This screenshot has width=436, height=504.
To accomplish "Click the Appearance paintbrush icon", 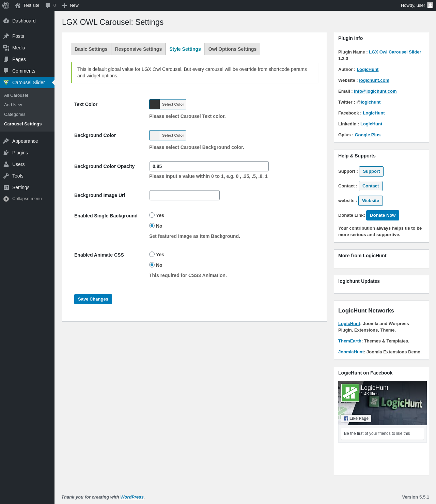I will [6, 141].
